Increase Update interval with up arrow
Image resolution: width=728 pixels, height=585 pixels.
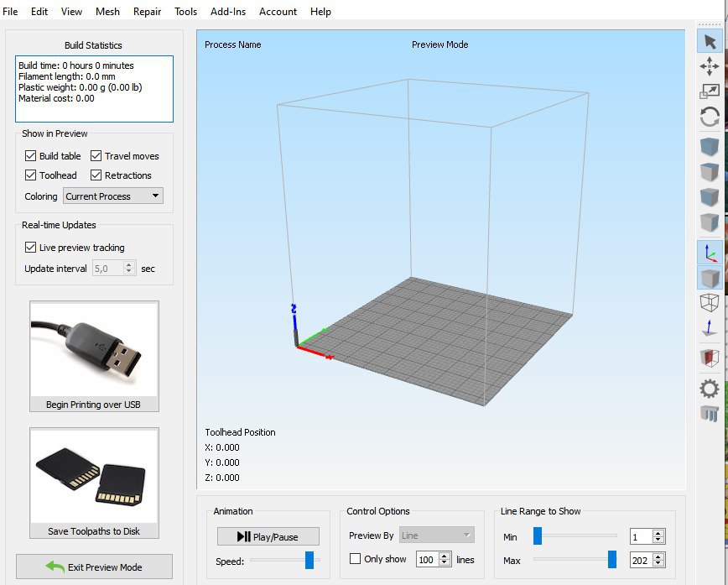pyautogui.click(x=129, y=265)
